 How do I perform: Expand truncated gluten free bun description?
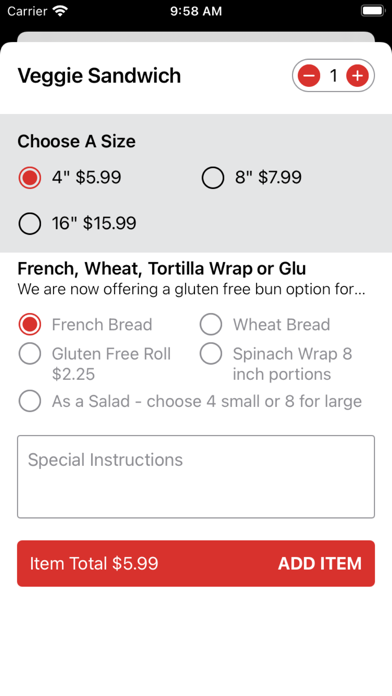coord(191,289)
